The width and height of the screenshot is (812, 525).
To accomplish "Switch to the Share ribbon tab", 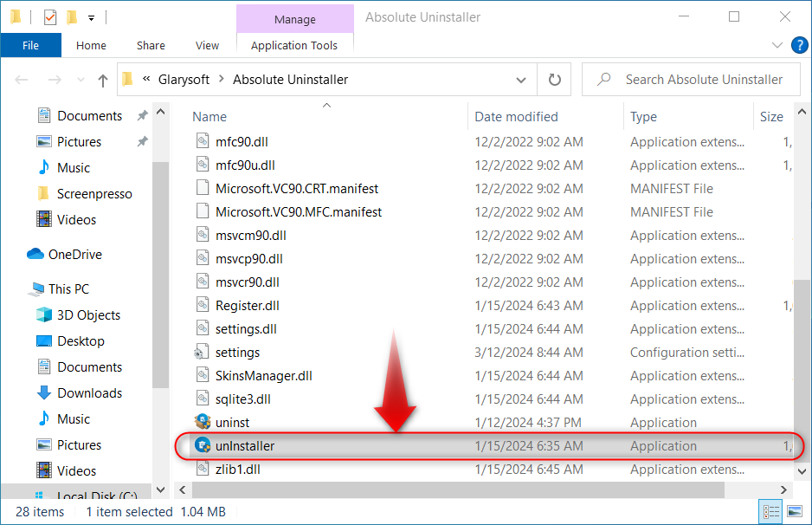I will point(151,45).
